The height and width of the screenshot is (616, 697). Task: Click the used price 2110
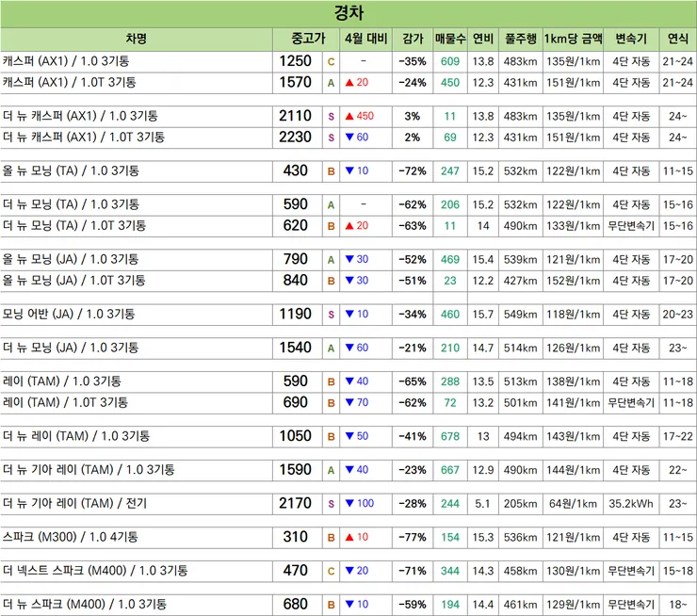tap(295, 116)
